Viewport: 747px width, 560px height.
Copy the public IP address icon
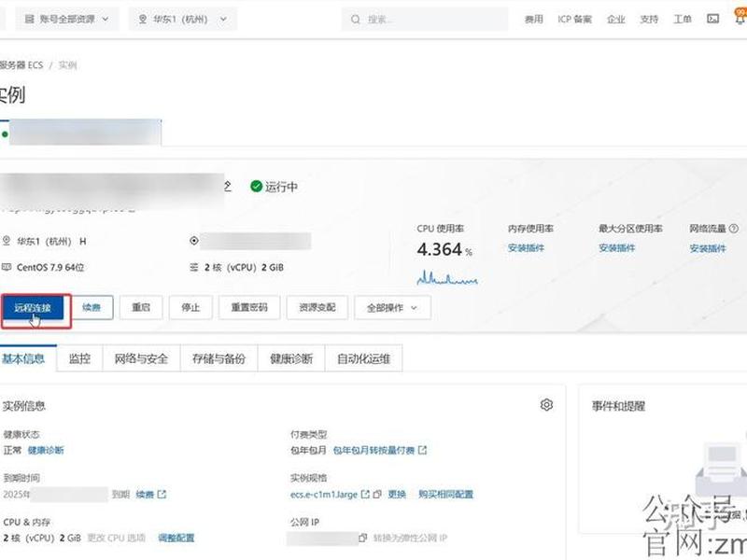tap(363, 538)
